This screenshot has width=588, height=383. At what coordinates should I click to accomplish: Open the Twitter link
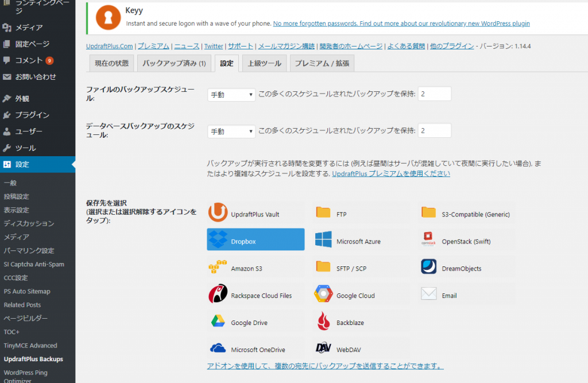(214, 46)
